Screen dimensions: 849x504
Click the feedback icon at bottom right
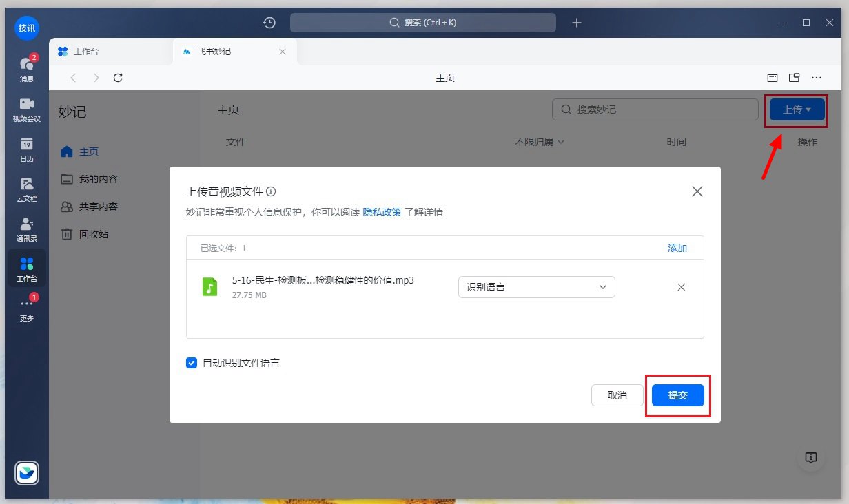click(x=811, y=457)
